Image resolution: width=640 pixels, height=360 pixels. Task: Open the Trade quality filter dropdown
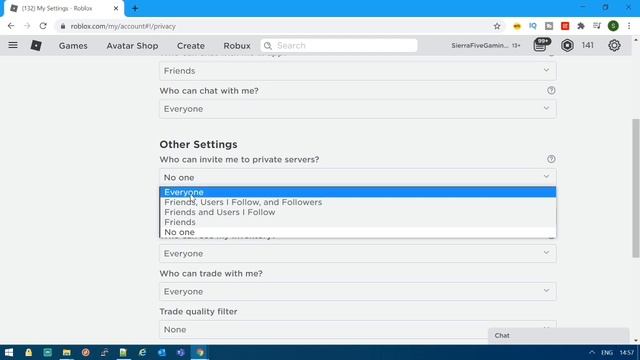click(358, 329)
